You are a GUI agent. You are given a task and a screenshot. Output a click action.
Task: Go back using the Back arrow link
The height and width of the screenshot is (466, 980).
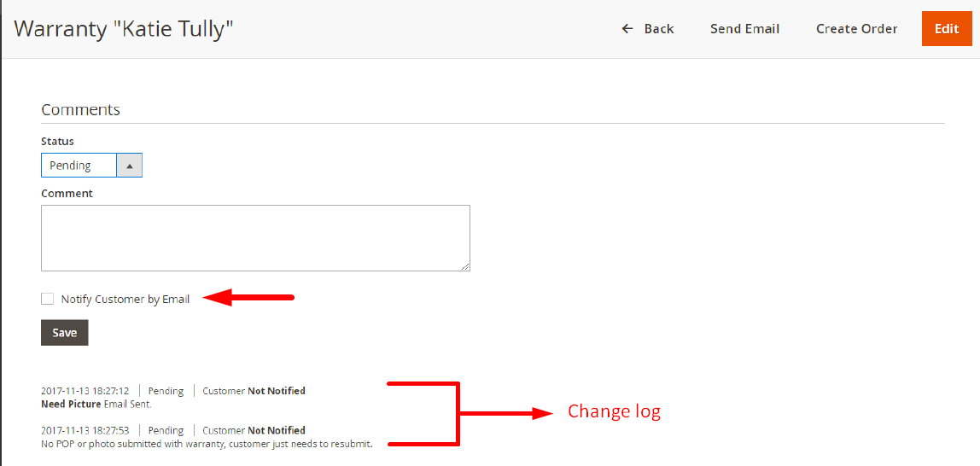click(x=647, y=29)
